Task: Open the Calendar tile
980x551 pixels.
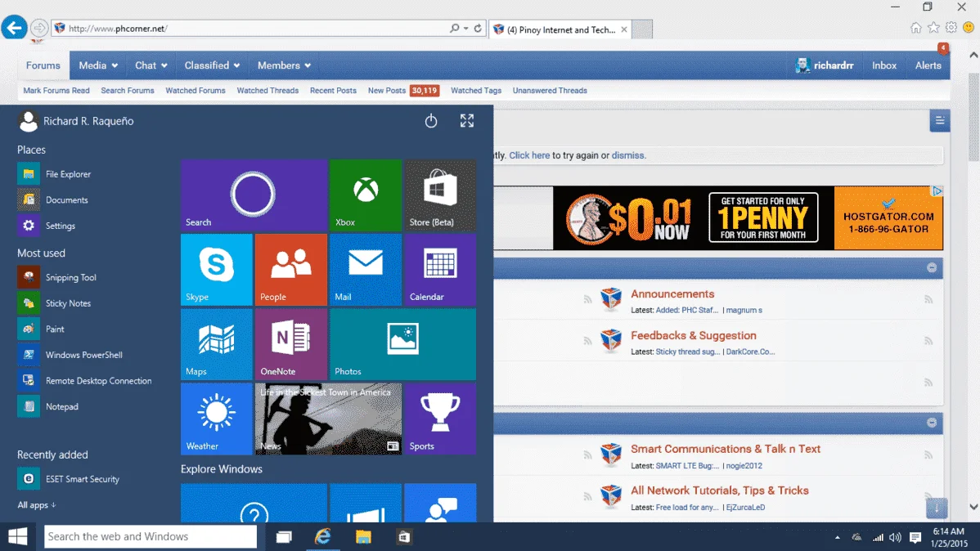Action: 440,270
